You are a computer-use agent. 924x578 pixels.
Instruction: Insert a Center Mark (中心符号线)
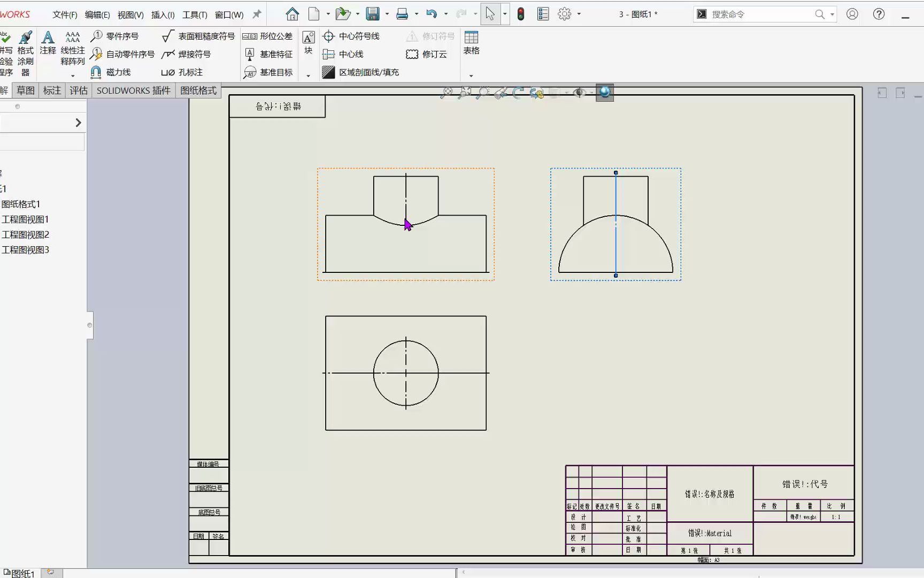coord(351,36)
